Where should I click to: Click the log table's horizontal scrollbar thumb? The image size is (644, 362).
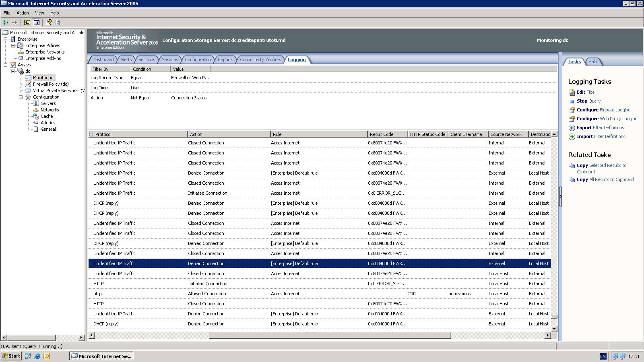pos(330,335)
